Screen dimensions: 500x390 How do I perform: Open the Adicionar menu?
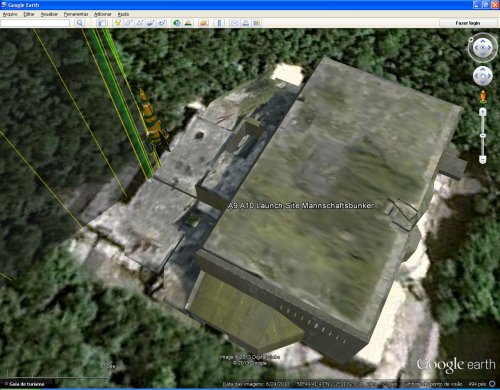[103, 14]
